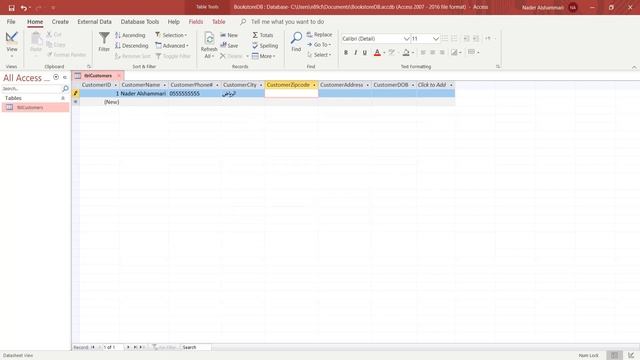Open the font size 11 dropdown
Screen dimensions: 640x360
(436, 39)
